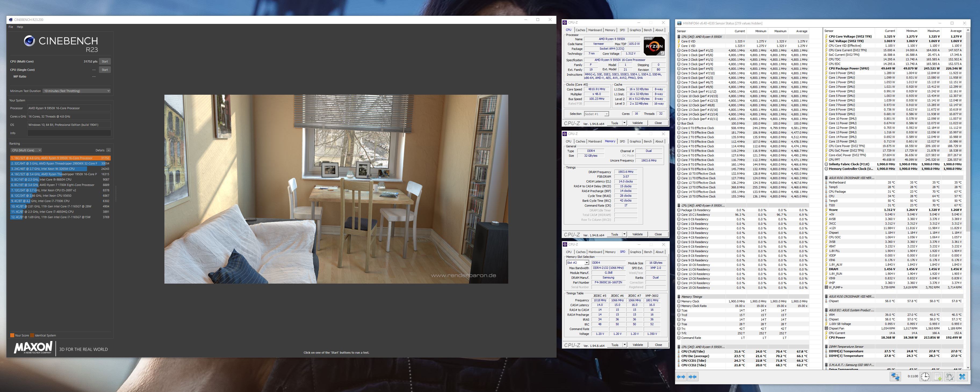Open the Cinebench File menu
Image resolution: width=980 pixels, height=392 pixels.
tap(11, 27)
